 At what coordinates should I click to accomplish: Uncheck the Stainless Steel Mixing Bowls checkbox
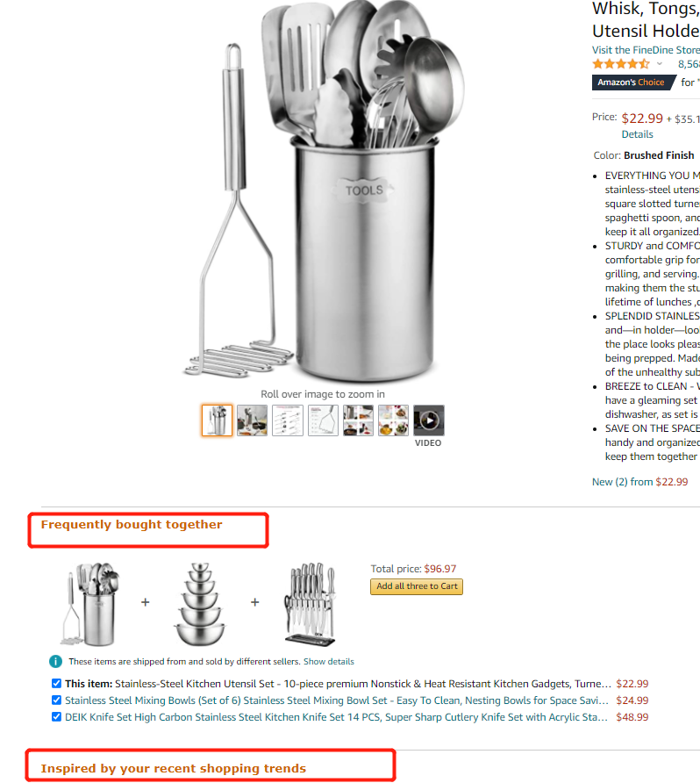(x=56, y=700)
